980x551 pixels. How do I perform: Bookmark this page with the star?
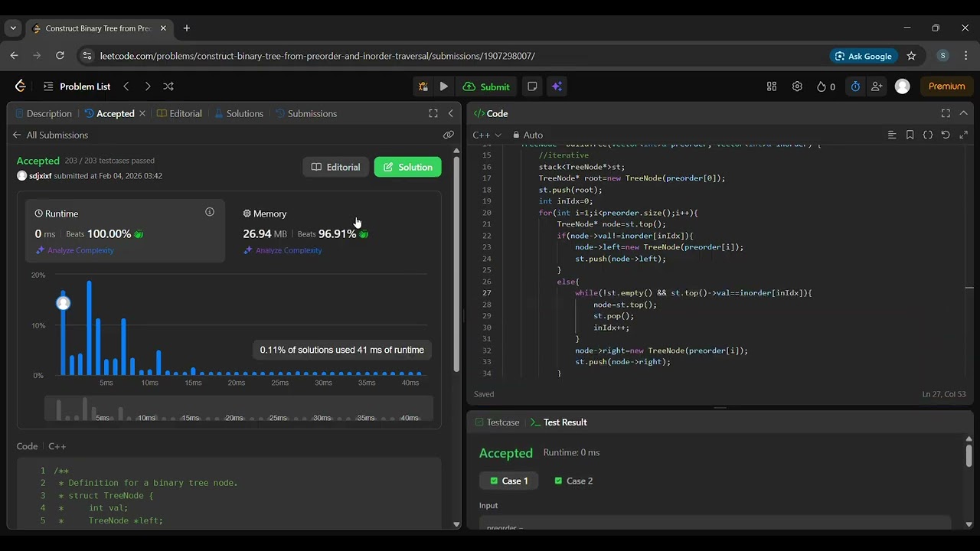pyautogui.click(x=911, y=56)
